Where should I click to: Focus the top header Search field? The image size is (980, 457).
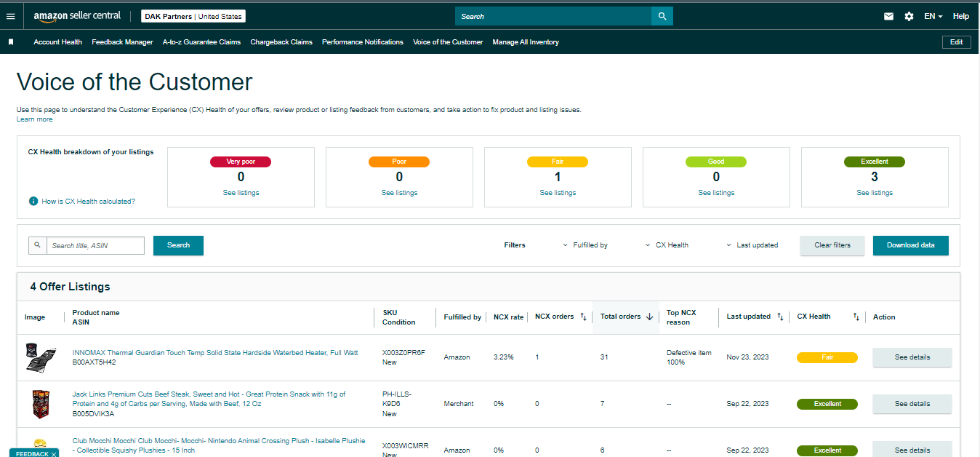click(553, 16)
